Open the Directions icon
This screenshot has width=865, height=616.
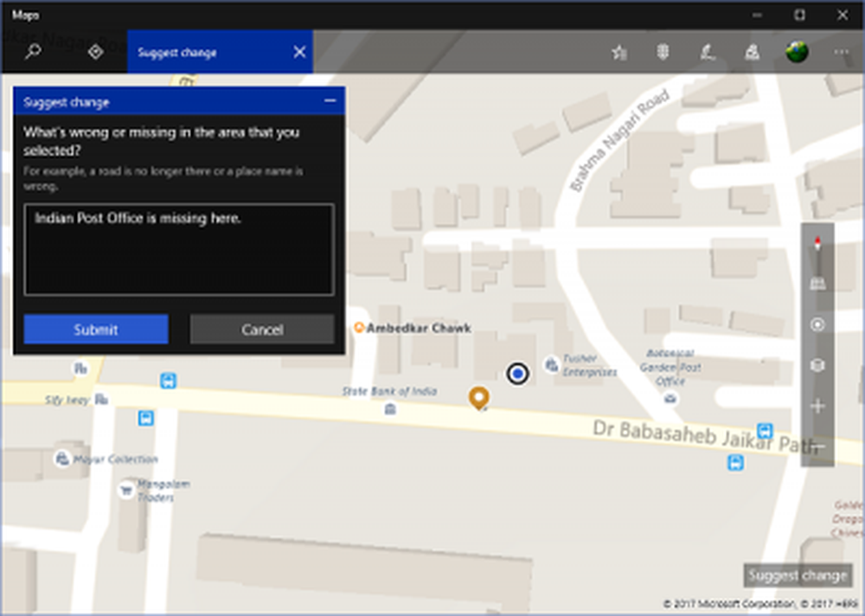[95, 52]
